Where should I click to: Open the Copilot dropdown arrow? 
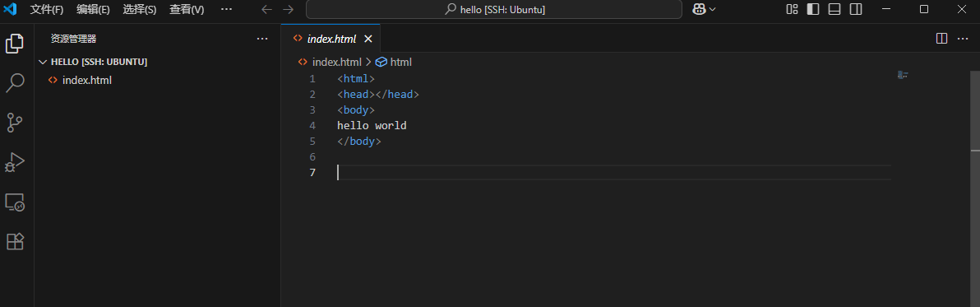coord(712,9)
